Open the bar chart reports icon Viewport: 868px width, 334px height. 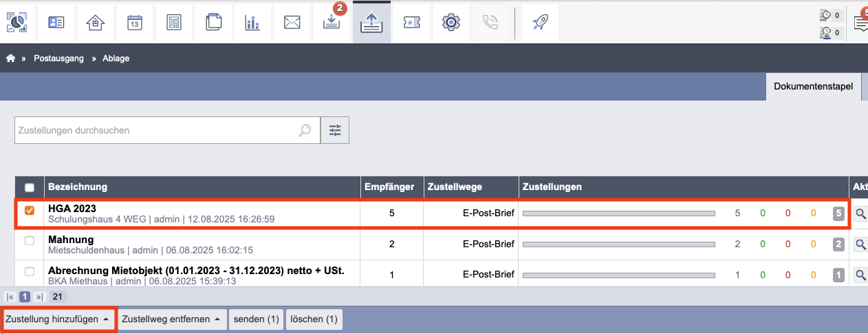(x=252, y=23)
